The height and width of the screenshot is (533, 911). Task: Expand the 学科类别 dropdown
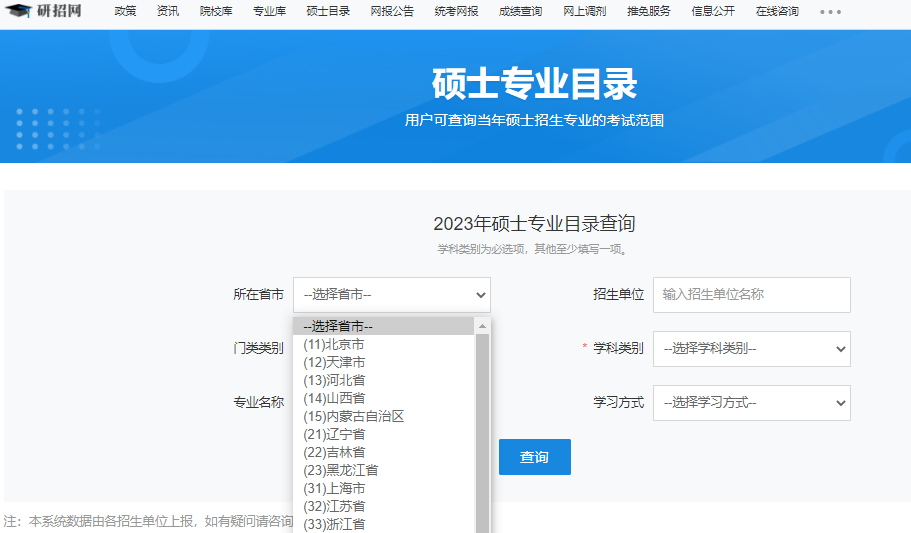[751, 349]
